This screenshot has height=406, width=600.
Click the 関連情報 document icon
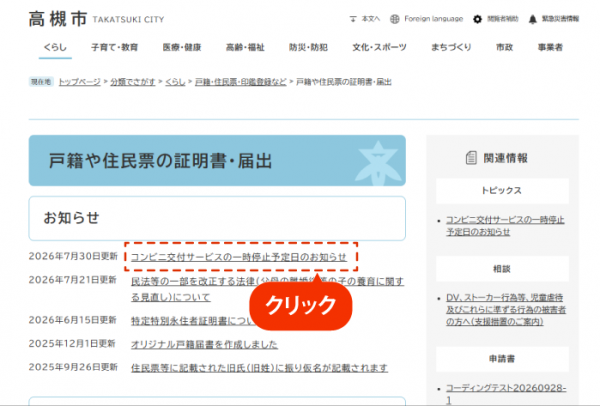(471, 158)
